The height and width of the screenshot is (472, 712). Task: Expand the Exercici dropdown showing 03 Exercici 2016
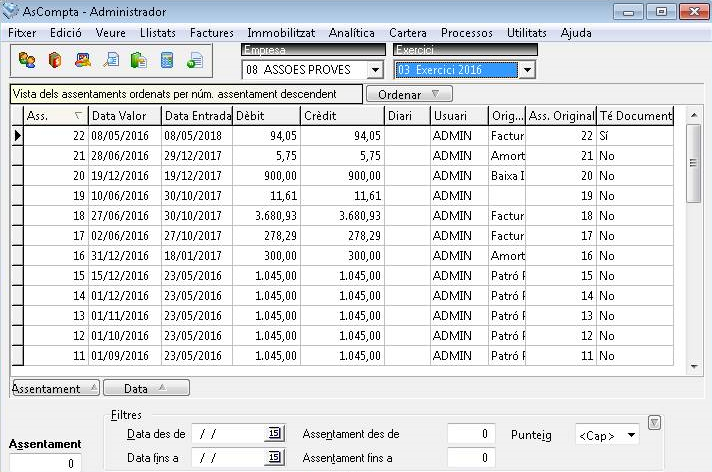coord(527,70)
